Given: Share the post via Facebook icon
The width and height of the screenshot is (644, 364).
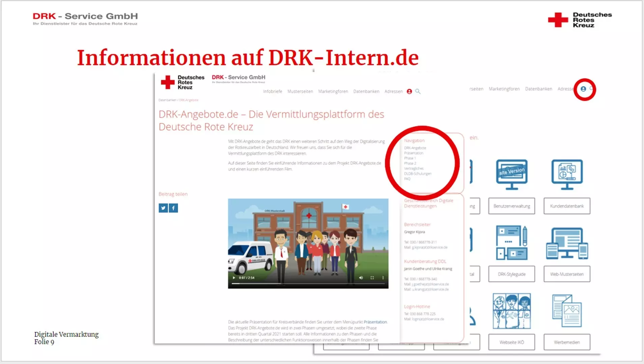Looking at the screenshot, I should click(x=173, y=208).
